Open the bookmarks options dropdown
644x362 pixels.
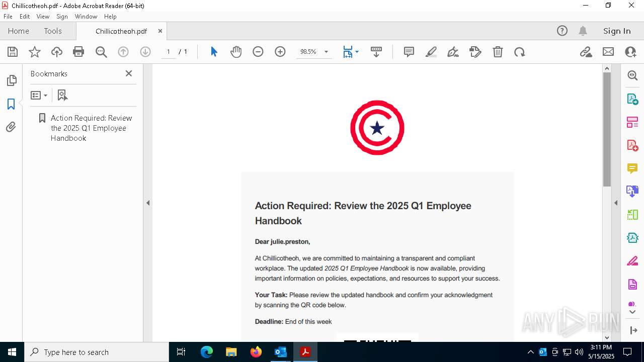[39, 95]
